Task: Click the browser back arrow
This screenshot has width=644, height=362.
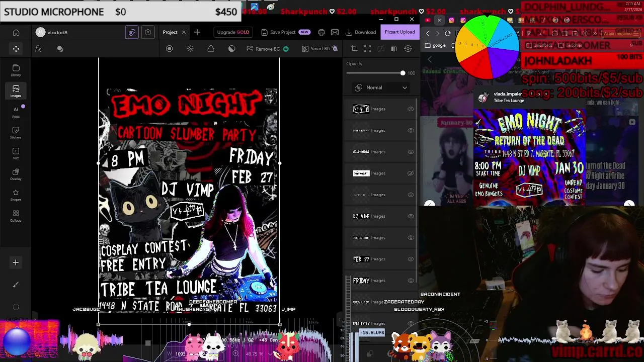Action: coord(428,33)
